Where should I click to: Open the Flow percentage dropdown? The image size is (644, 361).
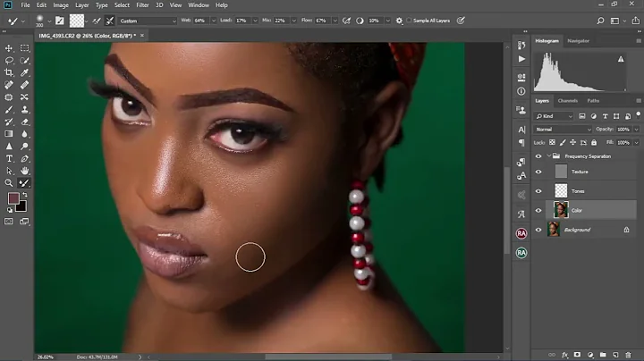(335, 21)
